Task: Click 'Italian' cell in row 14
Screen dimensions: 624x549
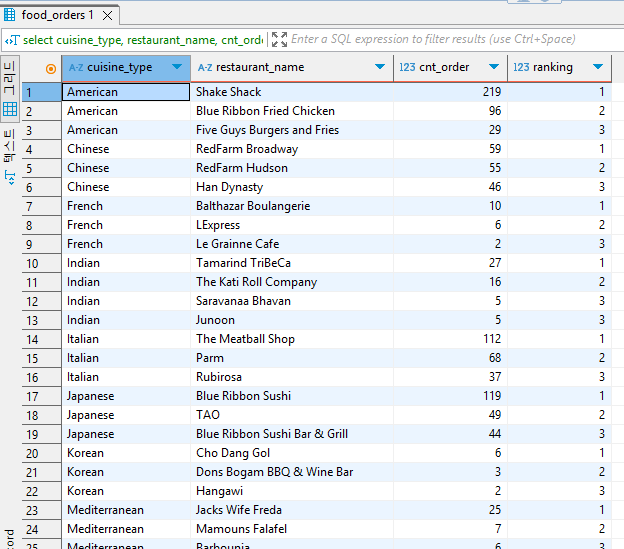Action: point(126,339)
